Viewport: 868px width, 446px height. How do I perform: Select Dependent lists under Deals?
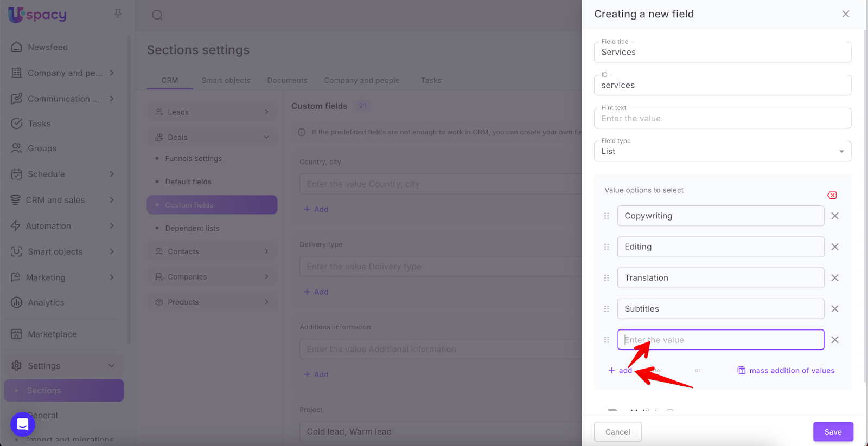(192, 228)
